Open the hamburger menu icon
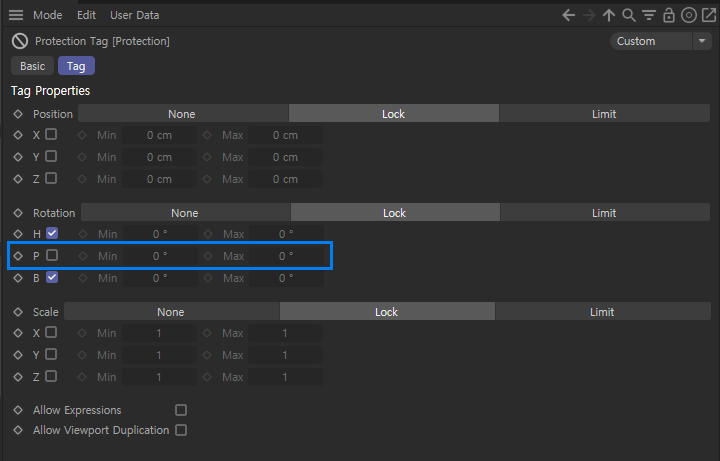This screenshot has width=720, height=461. [x=16, y=15]
